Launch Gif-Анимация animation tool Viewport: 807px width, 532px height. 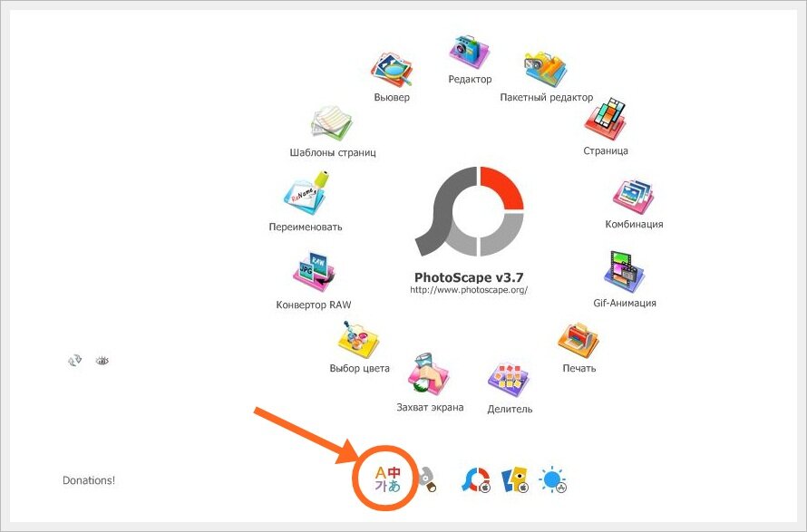coord(625,272)
